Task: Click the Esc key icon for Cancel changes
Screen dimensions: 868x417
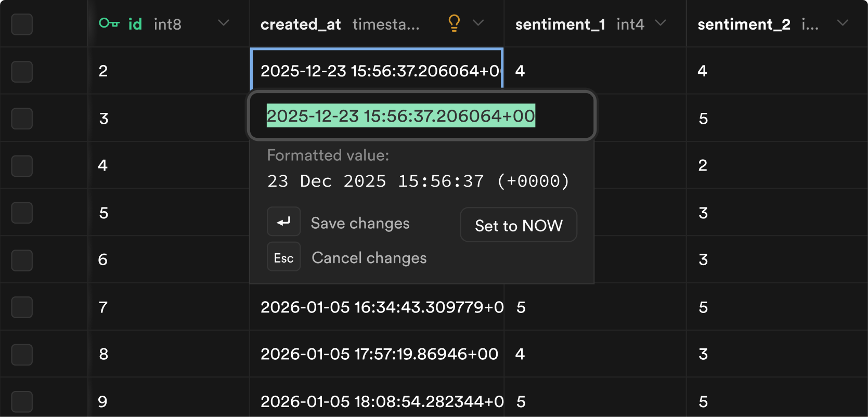Action: click(x=284, y=257)
